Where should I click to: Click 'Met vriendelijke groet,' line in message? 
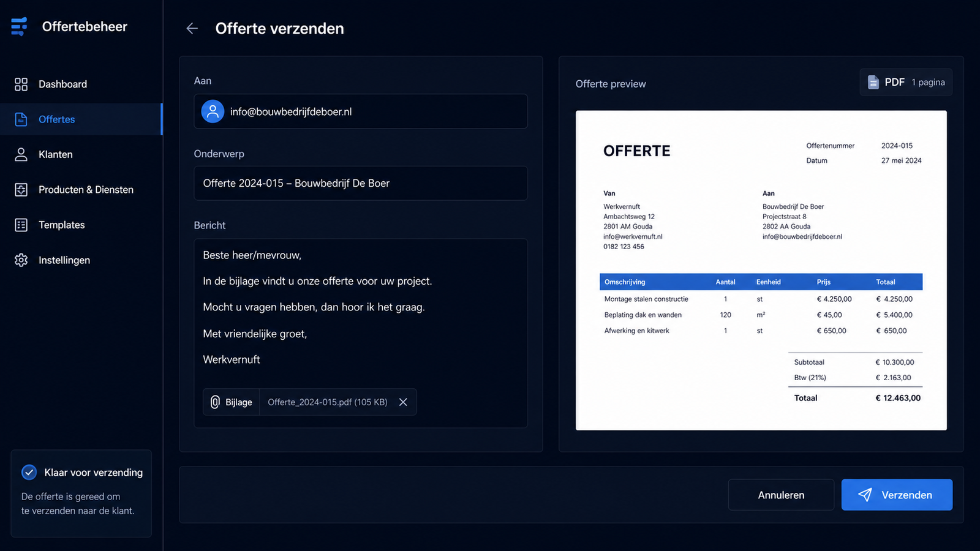(255, 334)
